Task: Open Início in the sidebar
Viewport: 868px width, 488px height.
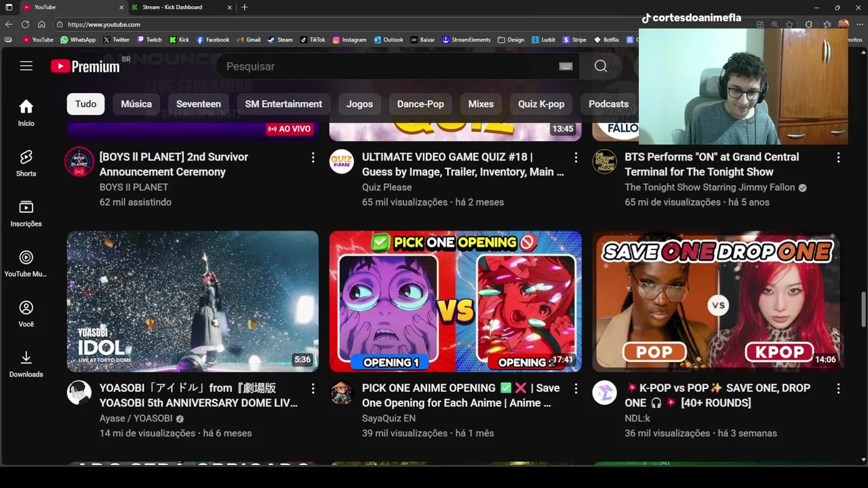Action: coord(26,113)
